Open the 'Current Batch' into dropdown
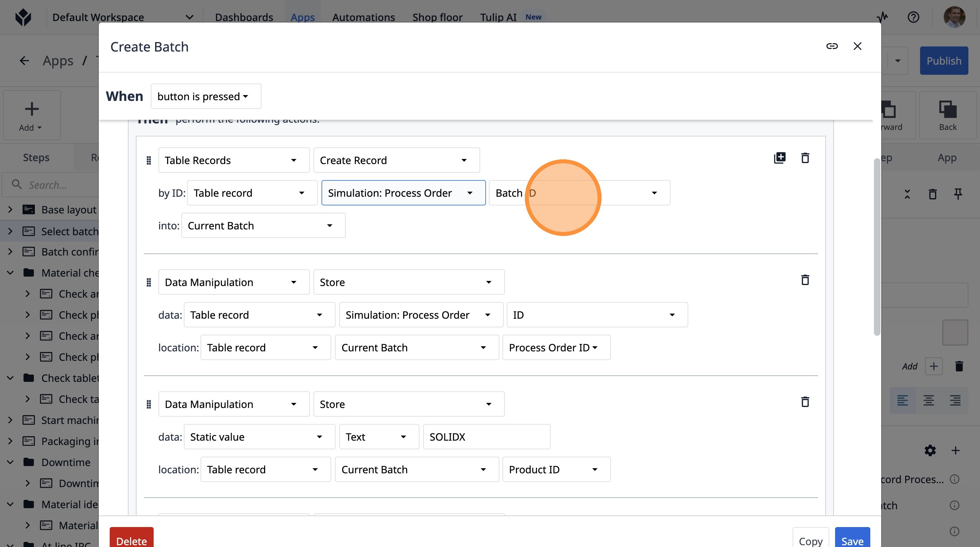The image size is (980, 547). (x=263, y=226)
